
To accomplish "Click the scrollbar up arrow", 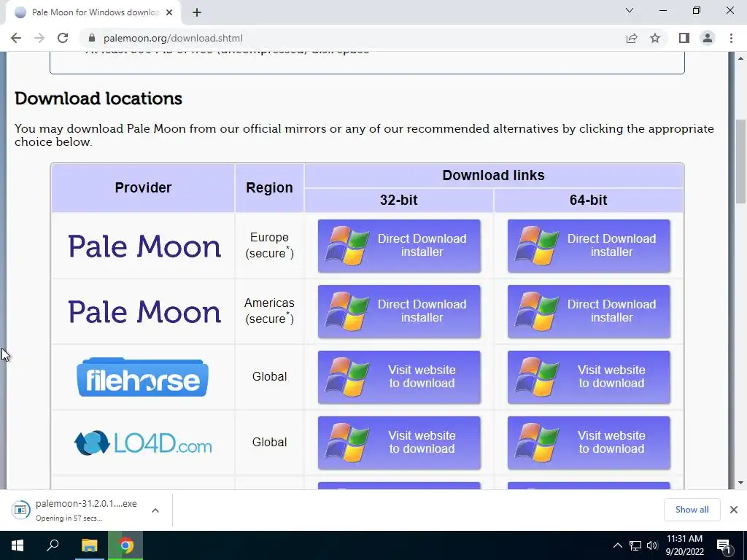I will pyautogui.click(x=741, y=58).
